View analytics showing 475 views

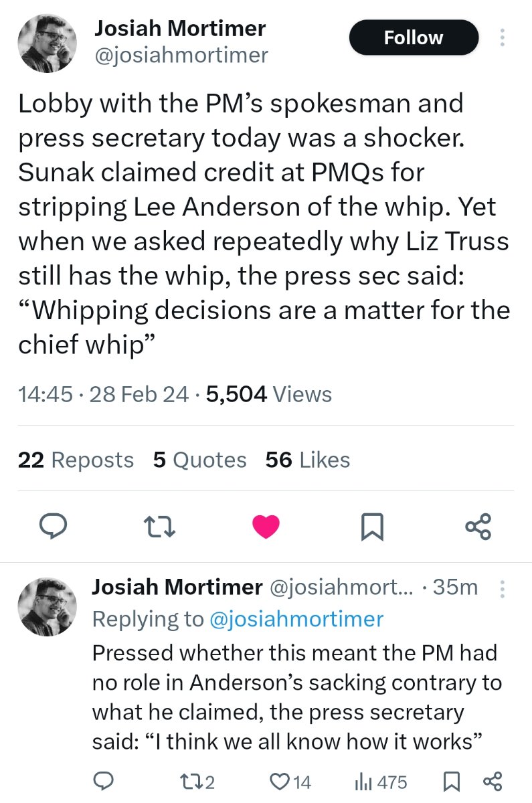point(379,781)
